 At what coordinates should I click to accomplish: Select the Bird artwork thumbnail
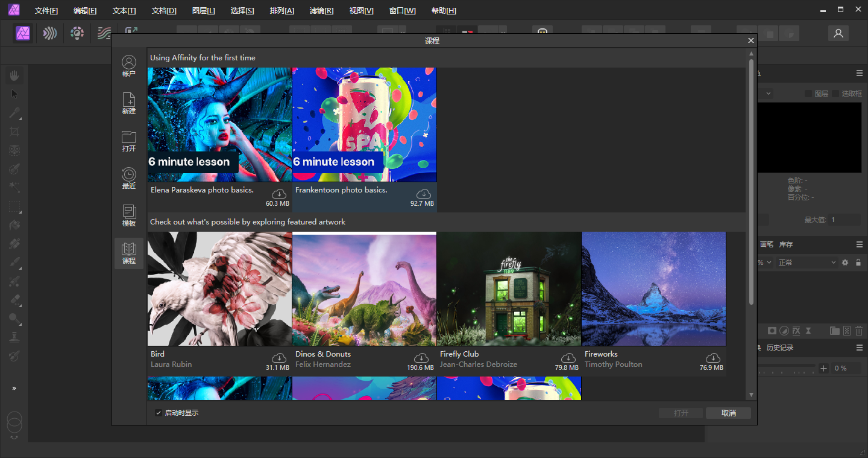(x=219, y=289)
